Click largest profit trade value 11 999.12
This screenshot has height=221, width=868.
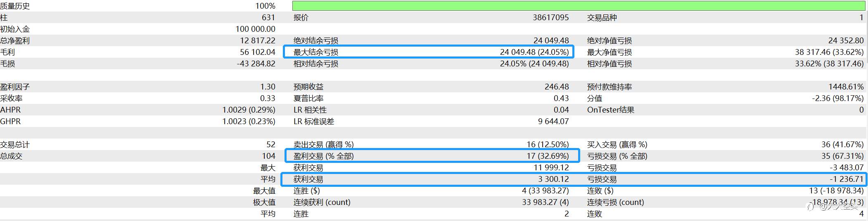[551, 167]
